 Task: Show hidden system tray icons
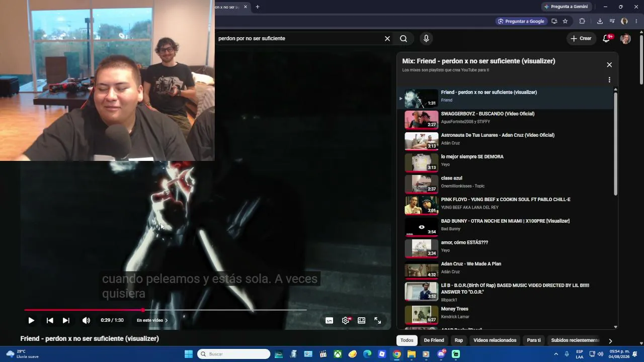pos(556,354)
